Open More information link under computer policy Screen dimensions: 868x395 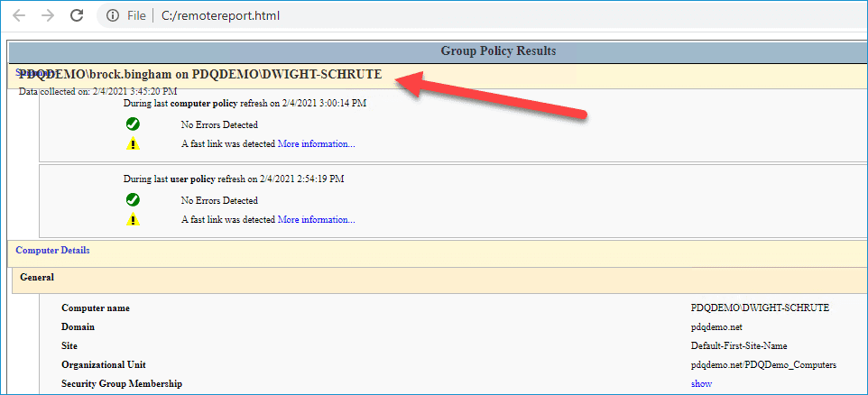click(316, 143)
